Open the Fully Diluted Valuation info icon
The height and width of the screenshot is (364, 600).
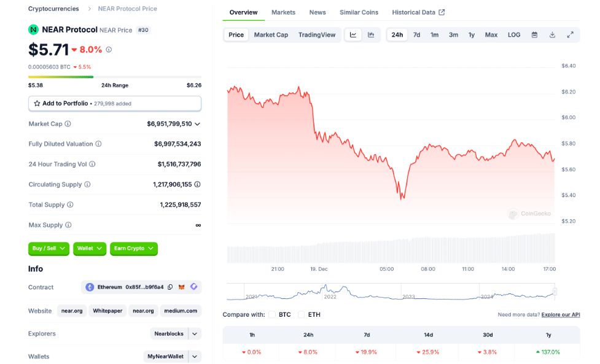98,144
